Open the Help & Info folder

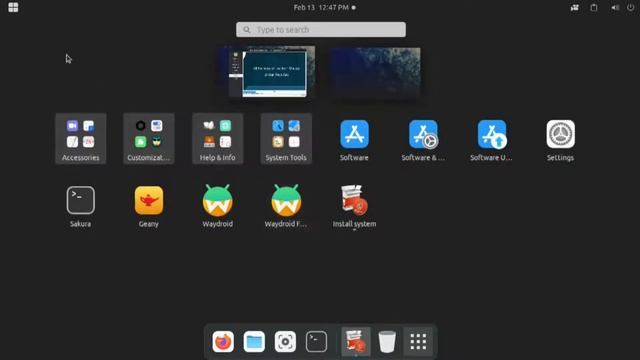[218, 139]
